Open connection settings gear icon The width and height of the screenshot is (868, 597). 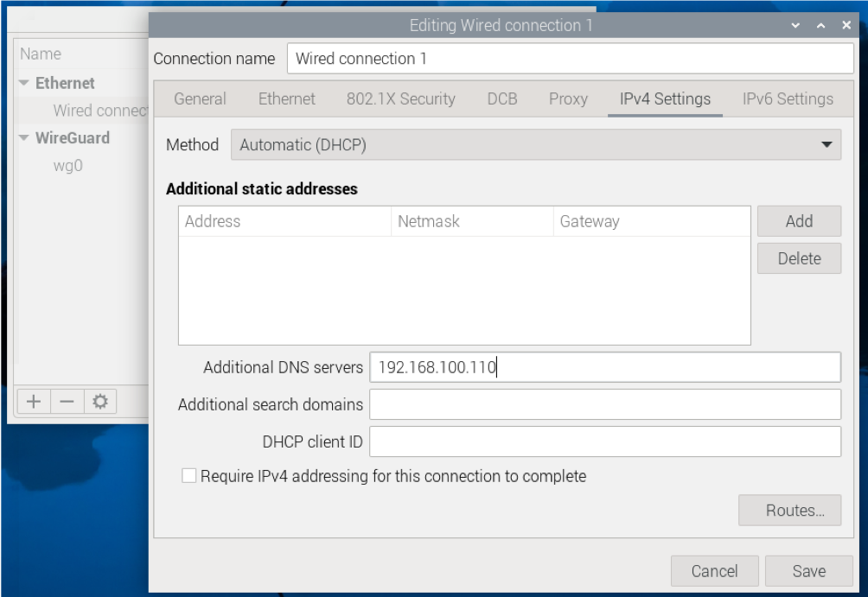[99, 402]
